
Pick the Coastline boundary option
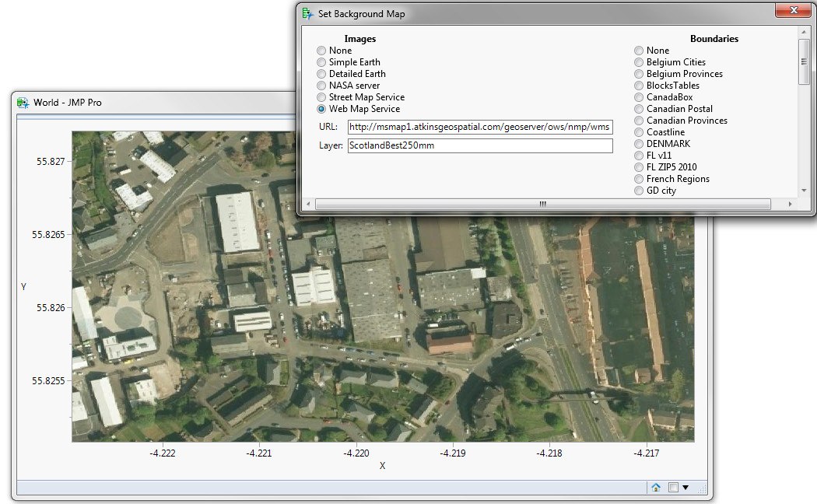pos(639,132)
